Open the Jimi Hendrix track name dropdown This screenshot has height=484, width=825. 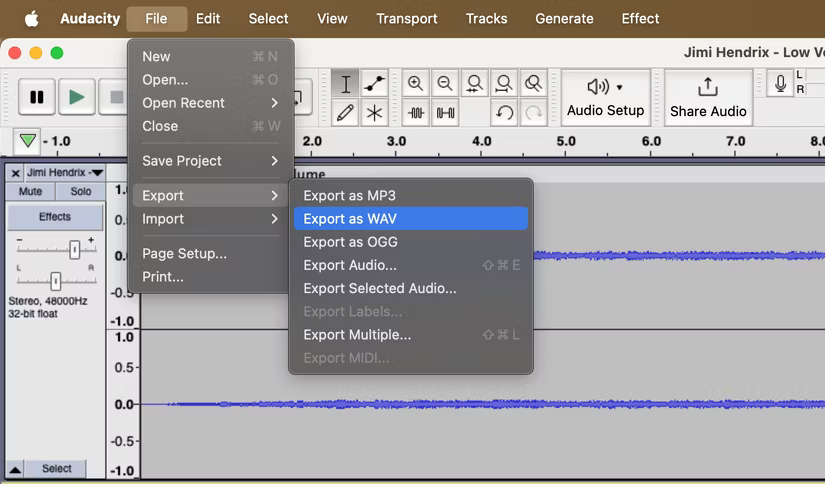[65, 173]
